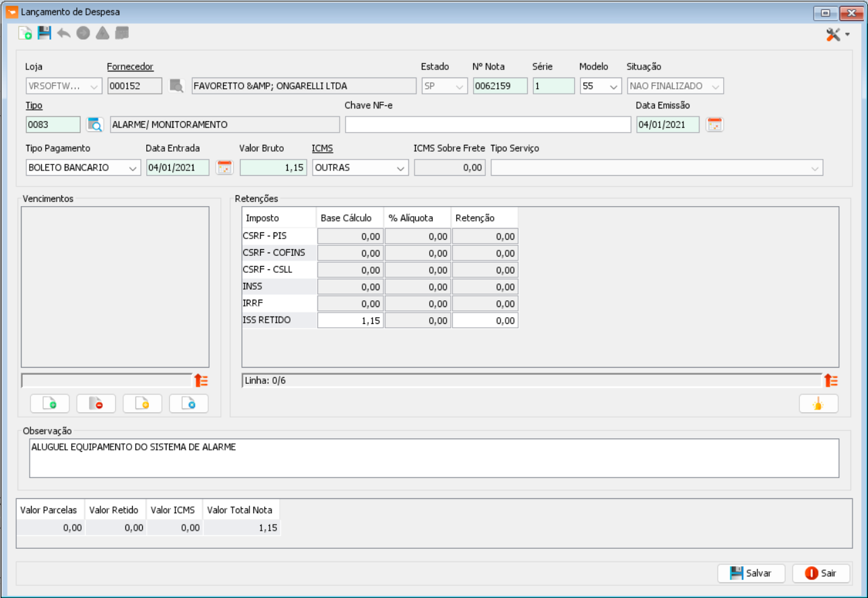Click the yellow plus document icon under Vencimentos

click(142, 403)
